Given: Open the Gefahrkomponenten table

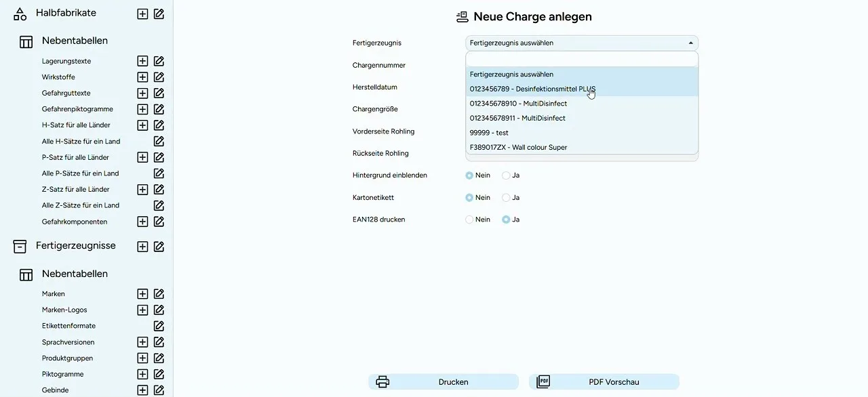Looking at the screenshot, I should point(75,222).
